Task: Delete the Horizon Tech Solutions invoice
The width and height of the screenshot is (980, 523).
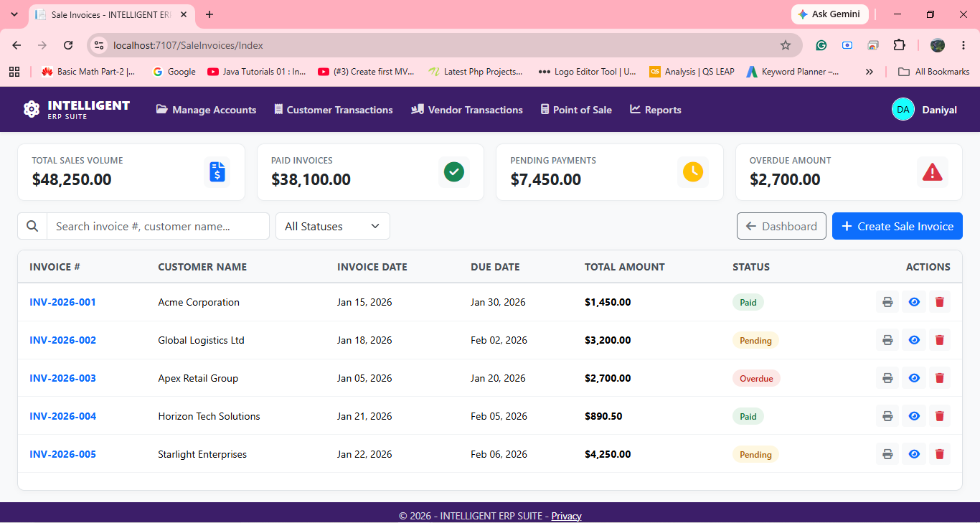Action: coord(939,416)
